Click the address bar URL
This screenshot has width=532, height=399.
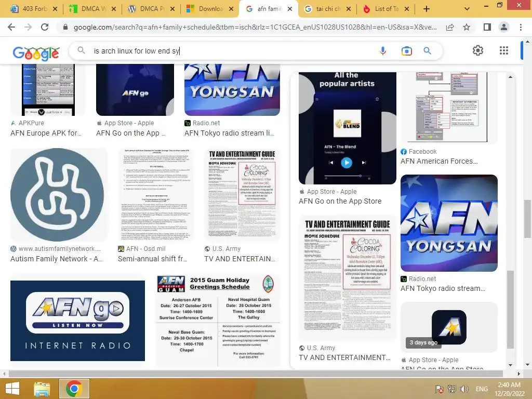pyautogui.click(x=255, y=27)
